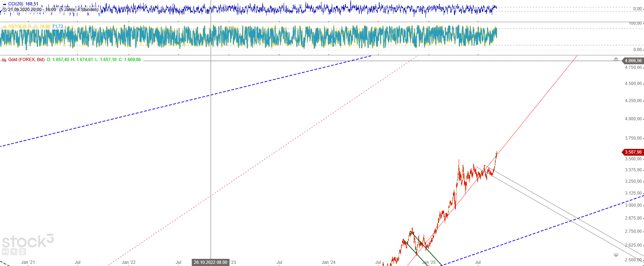Select the gray 4.866,56 crosshair price label
This screenshot has width=644, height=266.
(633, 61)
